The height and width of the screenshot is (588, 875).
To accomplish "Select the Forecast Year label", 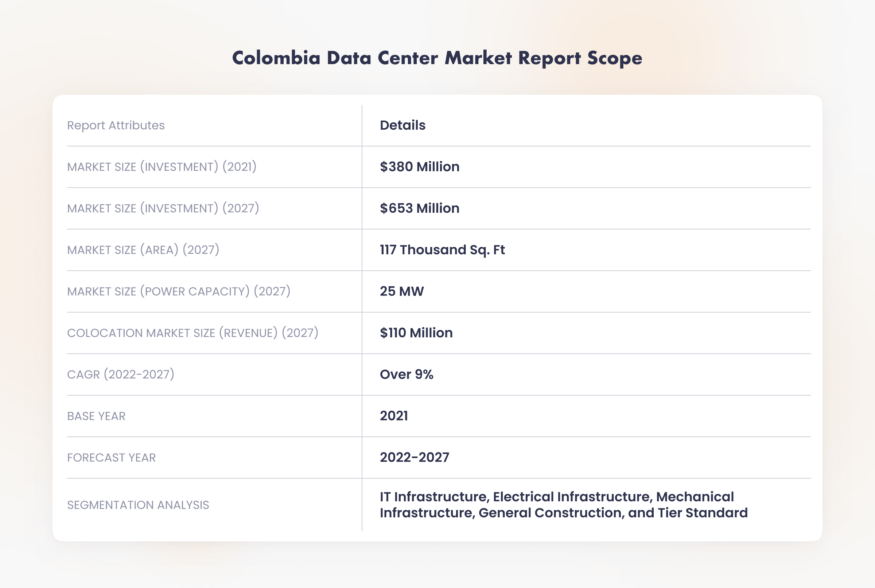I will tap(111, 458).
